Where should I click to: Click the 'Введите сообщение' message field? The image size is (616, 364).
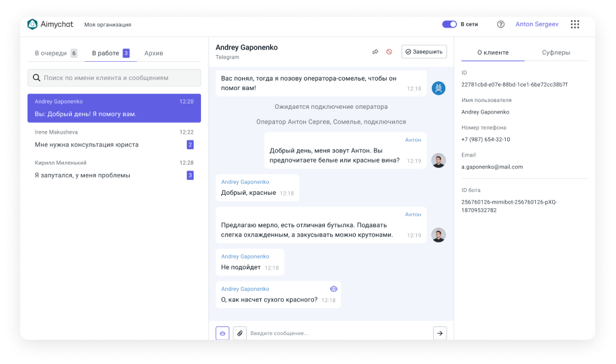(x=340, y=333)
